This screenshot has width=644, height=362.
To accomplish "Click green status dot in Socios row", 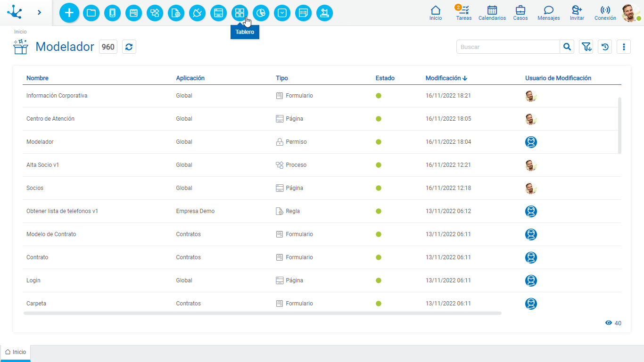I will click(379, 188).
